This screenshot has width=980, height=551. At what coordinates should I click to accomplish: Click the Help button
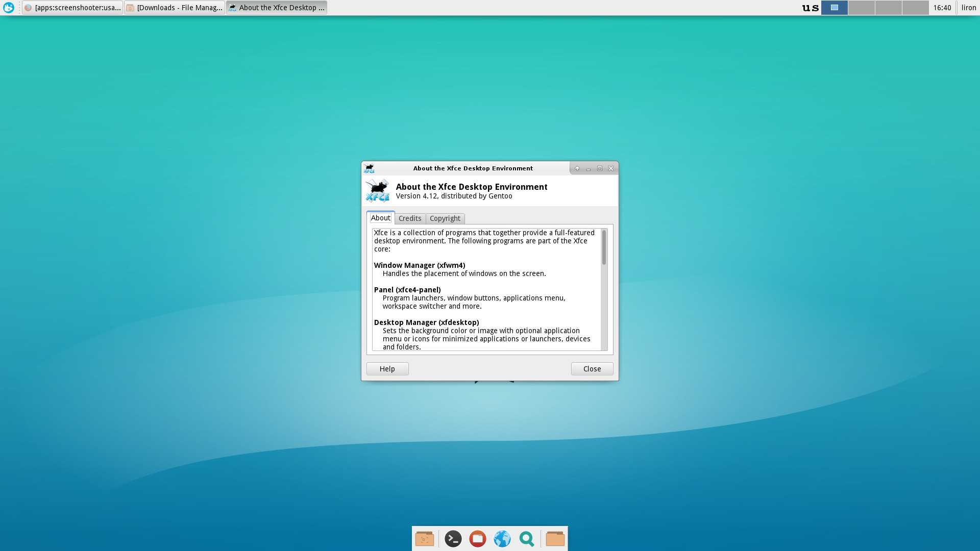pos(387,369)
